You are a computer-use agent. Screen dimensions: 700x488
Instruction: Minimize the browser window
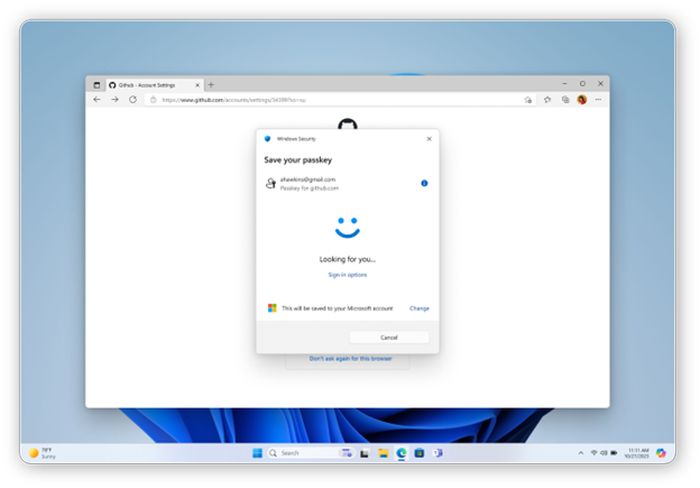(x=565, y=83)
